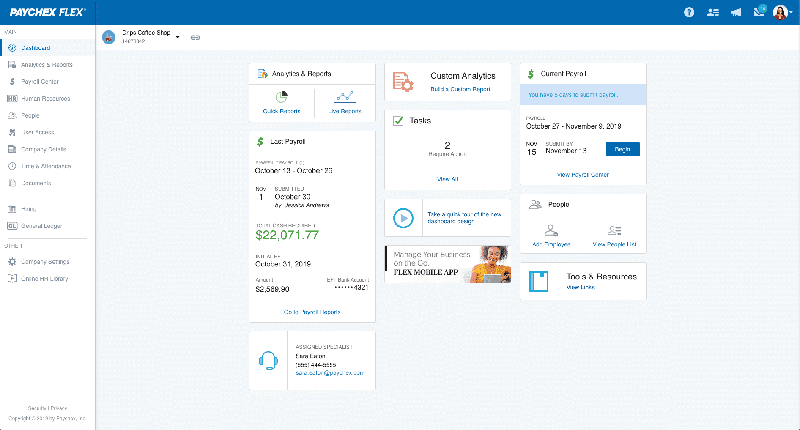This screenshot has height=430, width=800.
Task: Click View All under Tasks
Action: [447, 178]
